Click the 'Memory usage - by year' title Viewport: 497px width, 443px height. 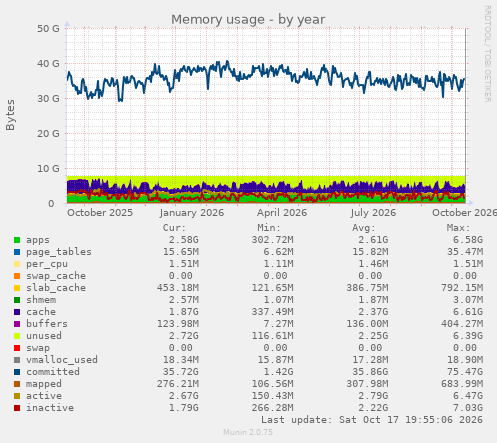248,19
